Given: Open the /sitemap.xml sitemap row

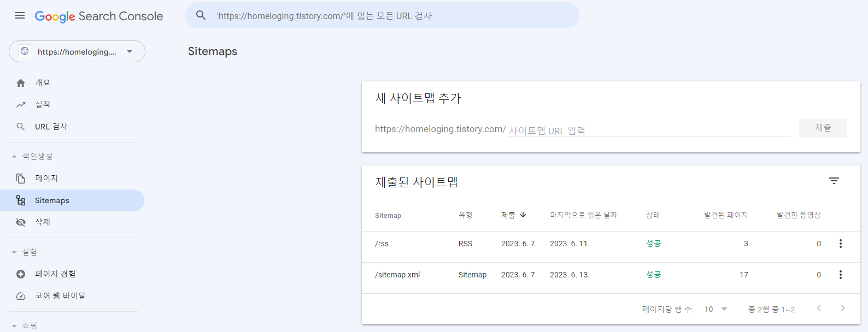Looking at the screenshot, I should click(x=611, y=278).
